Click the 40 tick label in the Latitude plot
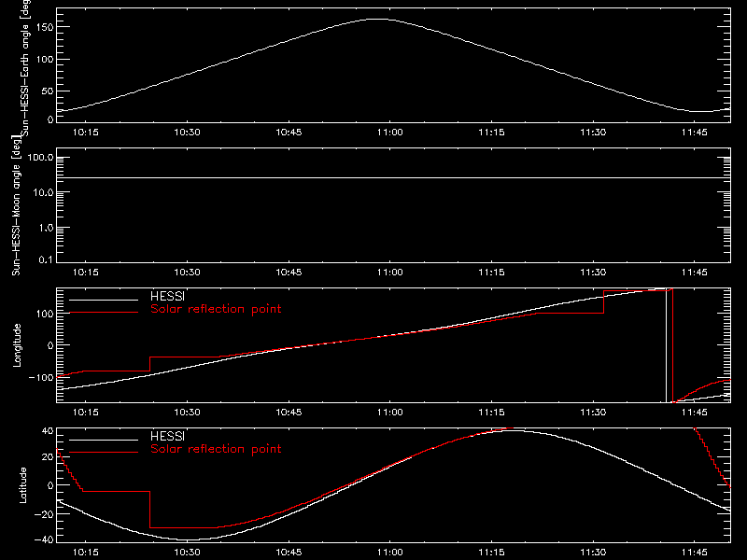This screenshot has width=747, height=560. 48,431
